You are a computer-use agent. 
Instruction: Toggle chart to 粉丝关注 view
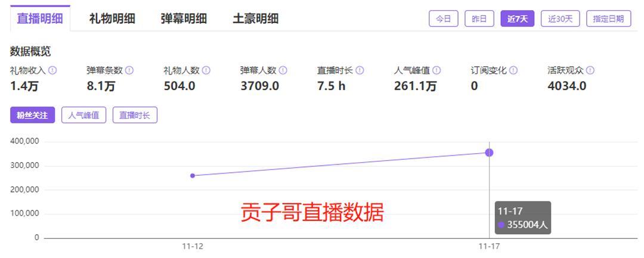(x=32, y=115)
